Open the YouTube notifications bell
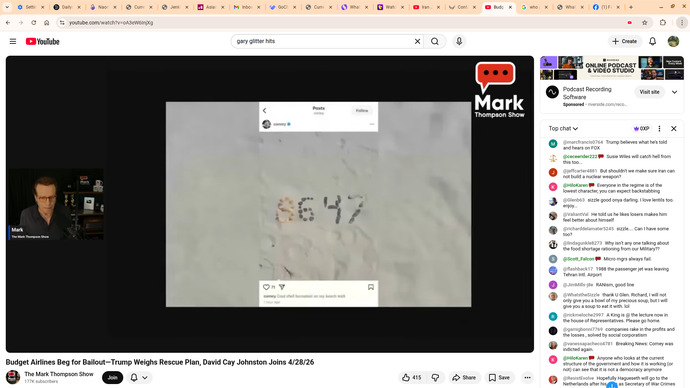The width and height of the screenshot is (690, 388). 653,41
